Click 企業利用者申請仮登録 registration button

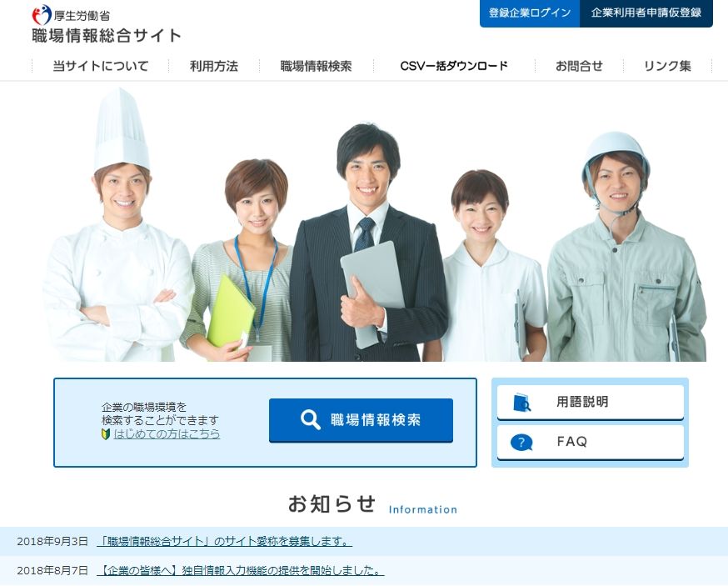tap(647, 14)
